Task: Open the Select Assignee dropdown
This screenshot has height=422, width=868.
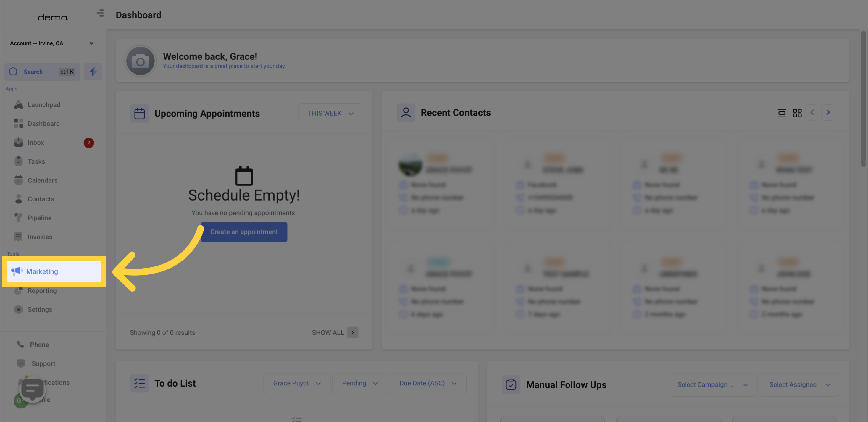Action: click(x=799, y=385)
